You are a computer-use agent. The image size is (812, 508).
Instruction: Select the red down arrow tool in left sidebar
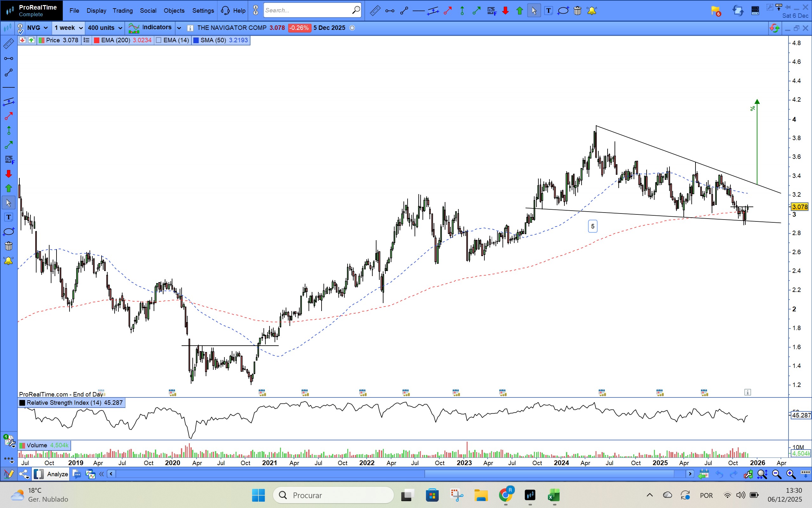coord(8,174)
